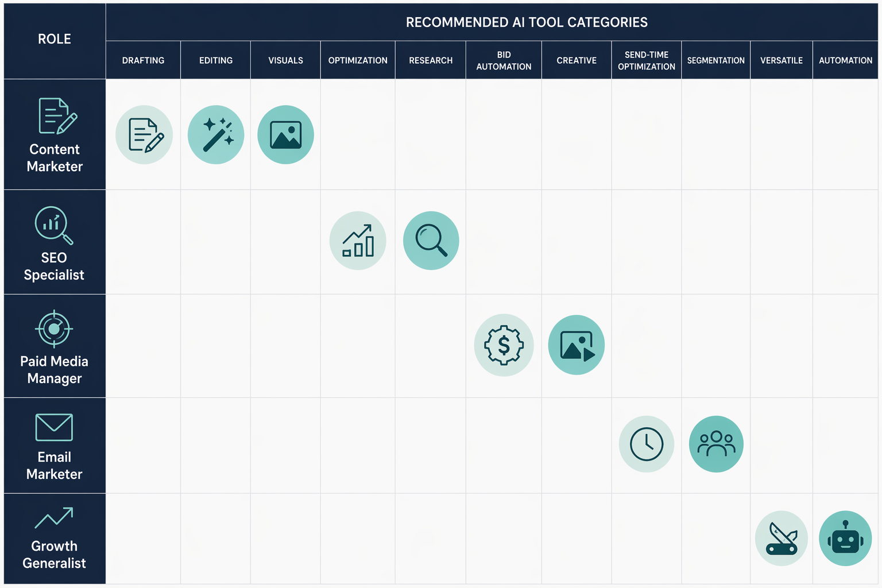Select the RESEARCH column header
The width and height of the screenshot is (882, 588).
[x=431, y=60]
